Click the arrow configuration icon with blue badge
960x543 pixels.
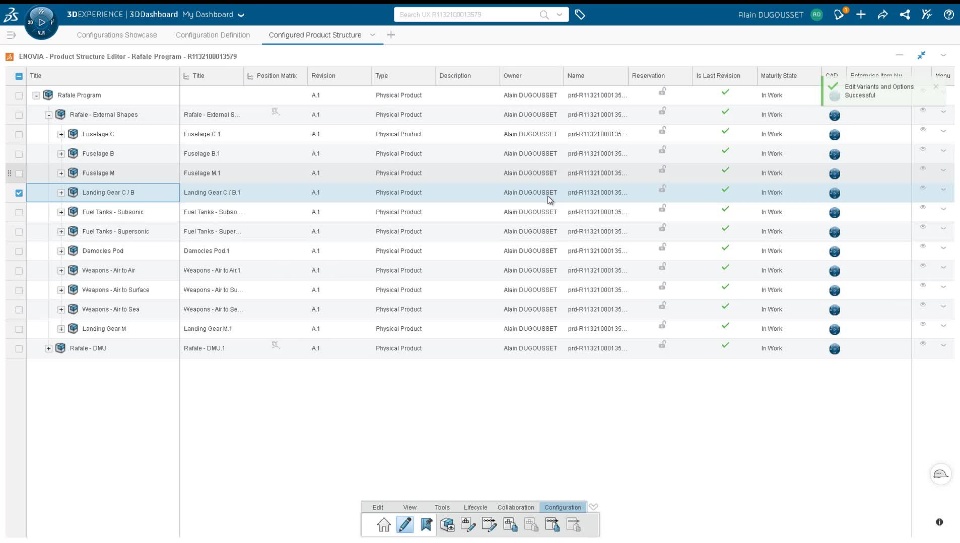tap(552, 525)
